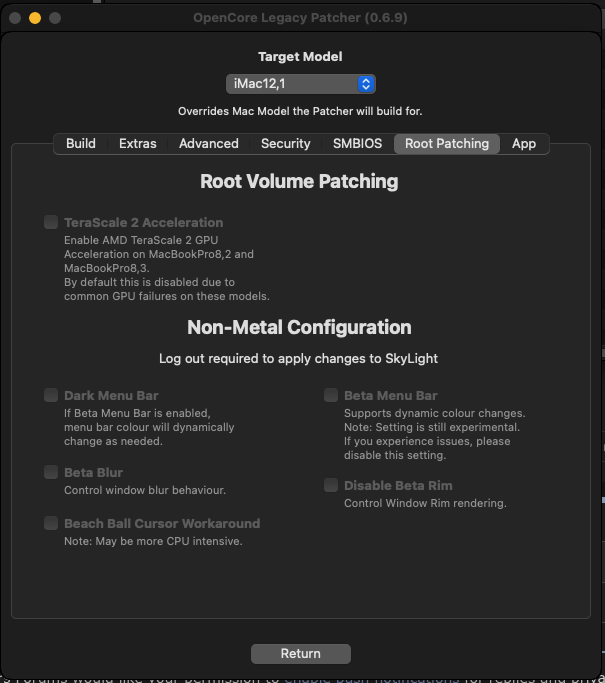Click the yellow minimize window button
The image size is (605, 683).
35,18
